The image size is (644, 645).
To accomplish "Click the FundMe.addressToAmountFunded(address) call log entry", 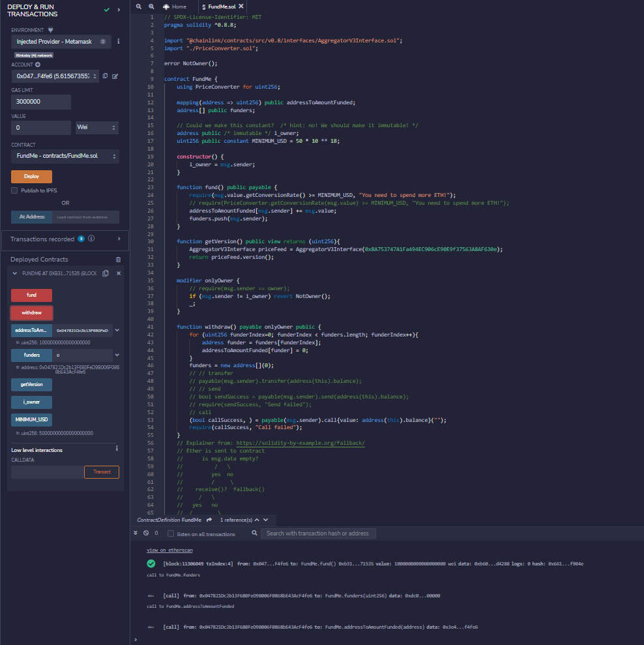I will (320, 627).
